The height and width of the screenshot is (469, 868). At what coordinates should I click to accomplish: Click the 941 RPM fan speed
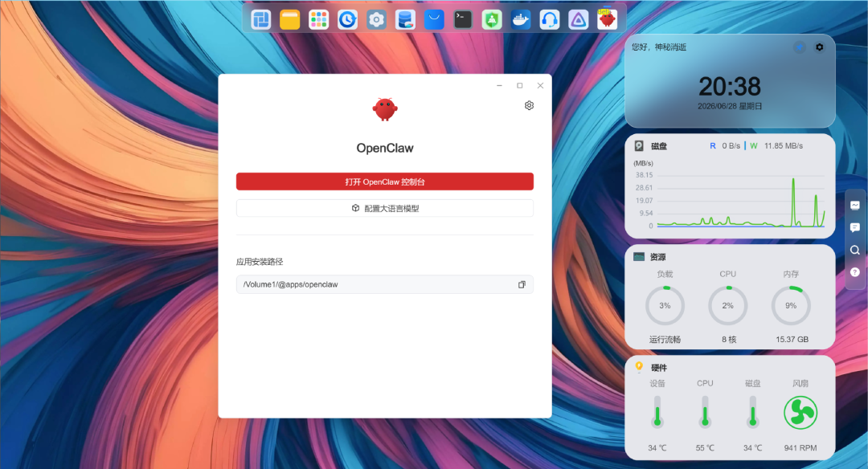click(800, 448)
